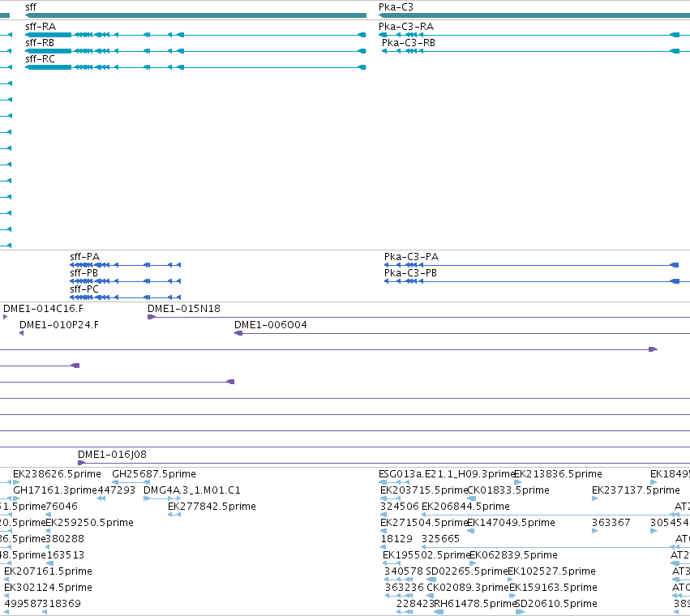Click EST label EK259250.5prime
Screen dimensions: 690x616
[90, 523]
